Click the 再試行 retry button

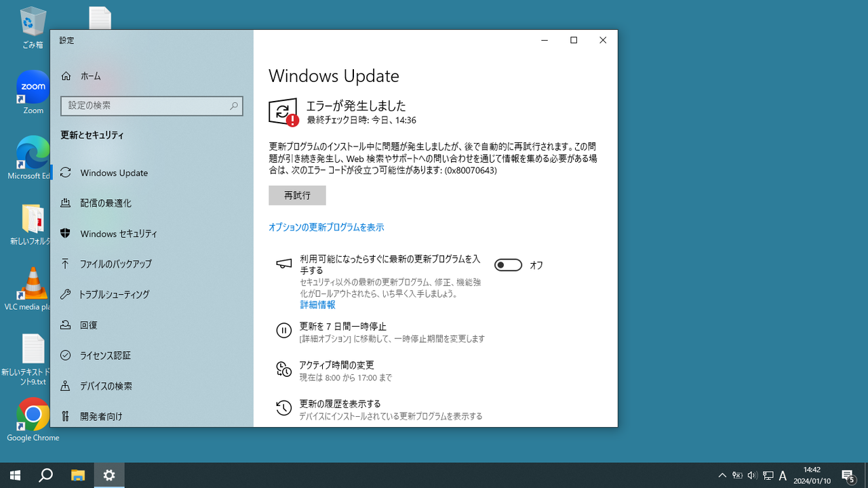[x=297, y=195]
